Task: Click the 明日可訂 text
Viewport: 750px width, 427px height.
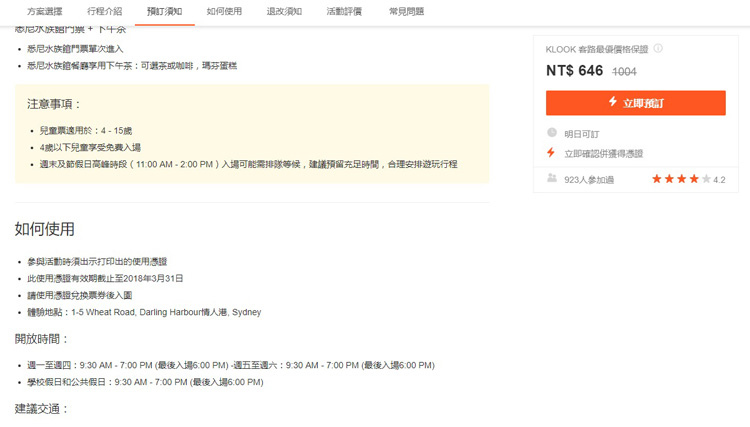Action: pos(582,134)
